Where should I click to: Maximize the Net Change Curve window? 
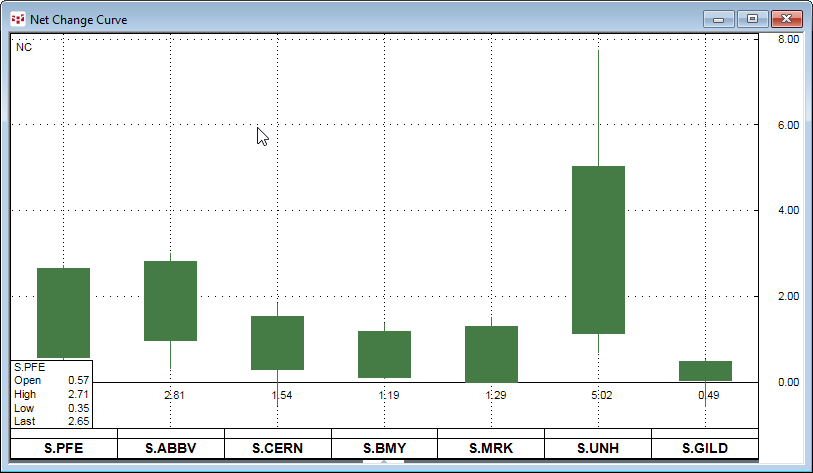point(751,18)
